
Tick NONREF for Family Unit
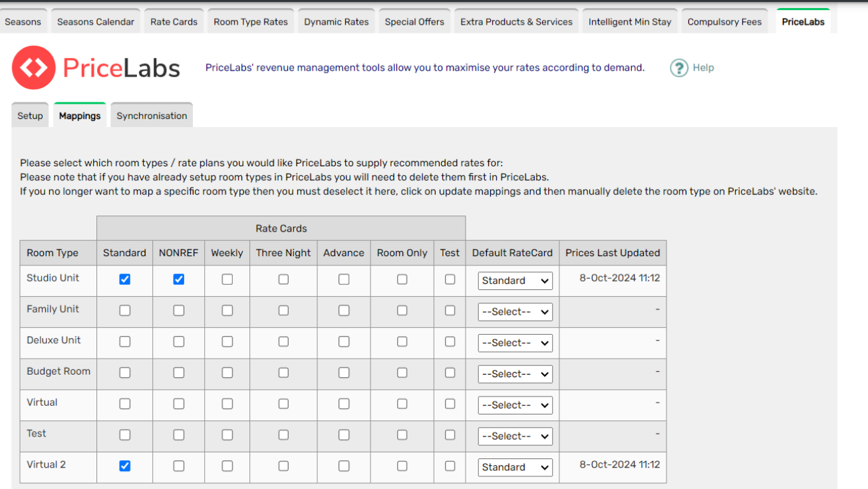178,311
